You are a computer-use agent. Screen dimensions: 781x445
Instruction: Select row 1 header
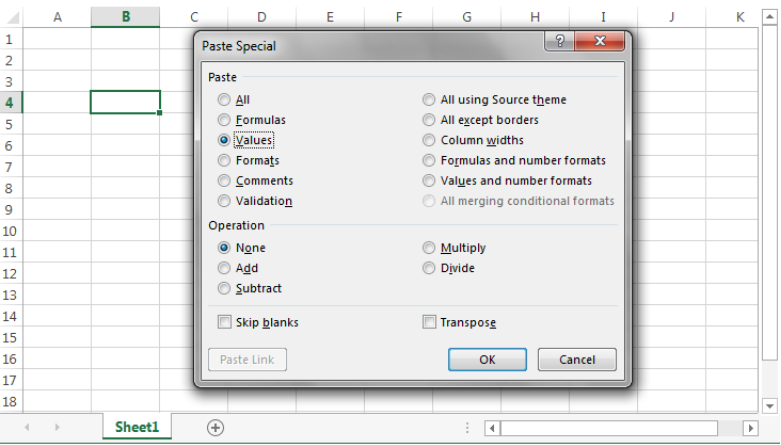point(10,39)
